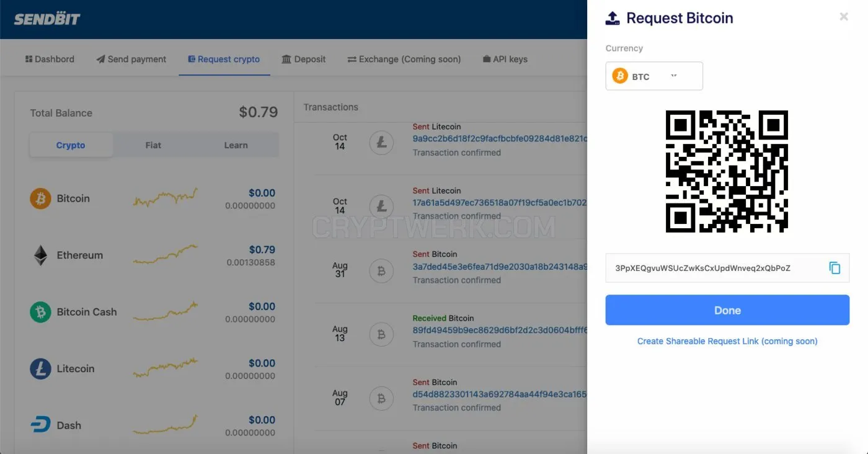This screenshot has height=454, width=868.
Task: Select the Bitcoin row name
Action: coord(73,198)
